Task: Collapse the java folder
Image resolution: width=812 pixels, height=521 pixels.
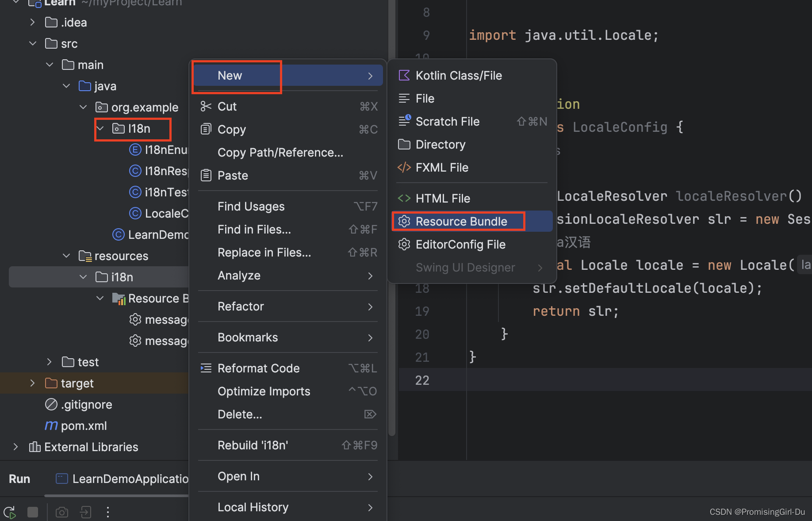Action: [66, 86]
